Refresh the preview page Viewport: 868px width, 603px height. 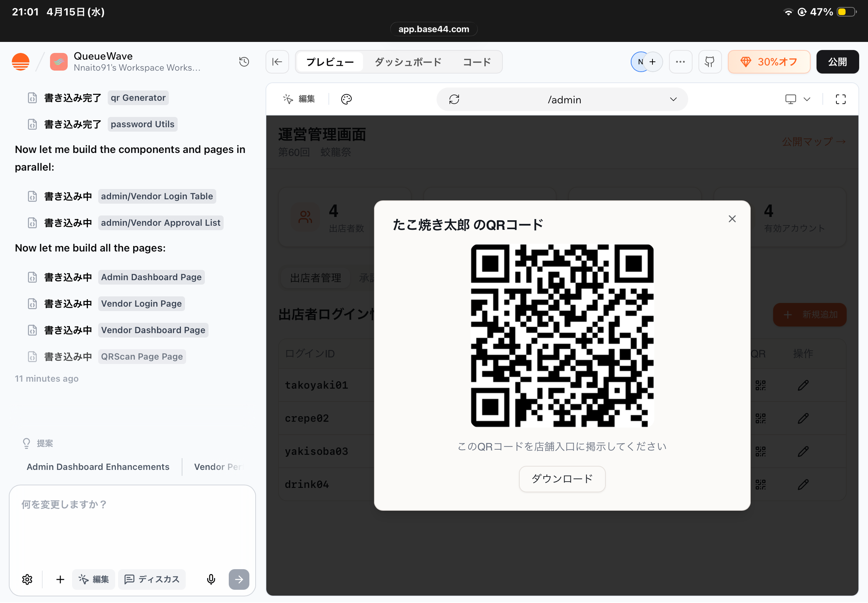(x=454, y=99)
